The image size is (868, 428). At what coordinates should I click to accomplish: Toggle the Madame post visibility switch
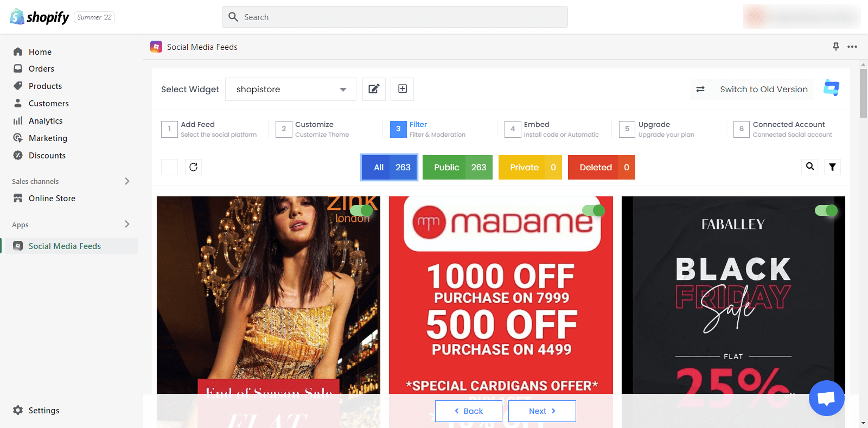pos(593,210)
